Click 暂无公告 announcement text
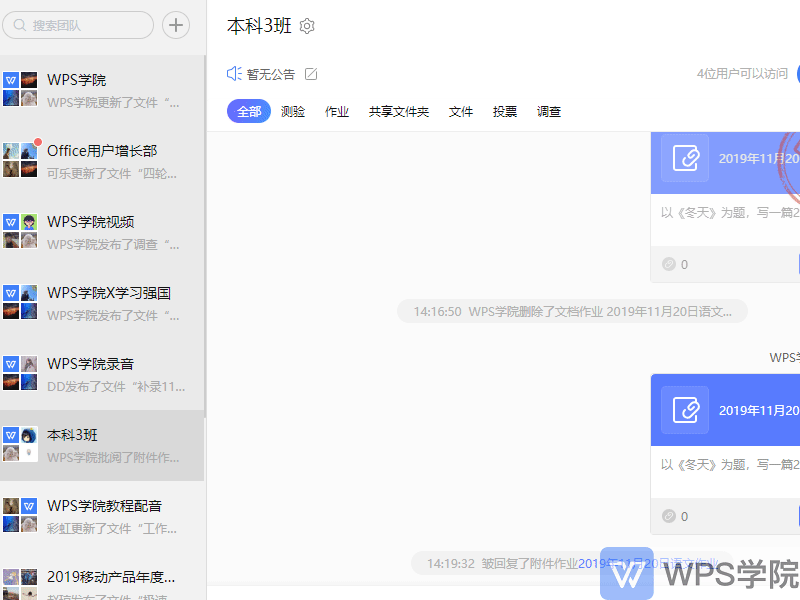 (271, 74)
